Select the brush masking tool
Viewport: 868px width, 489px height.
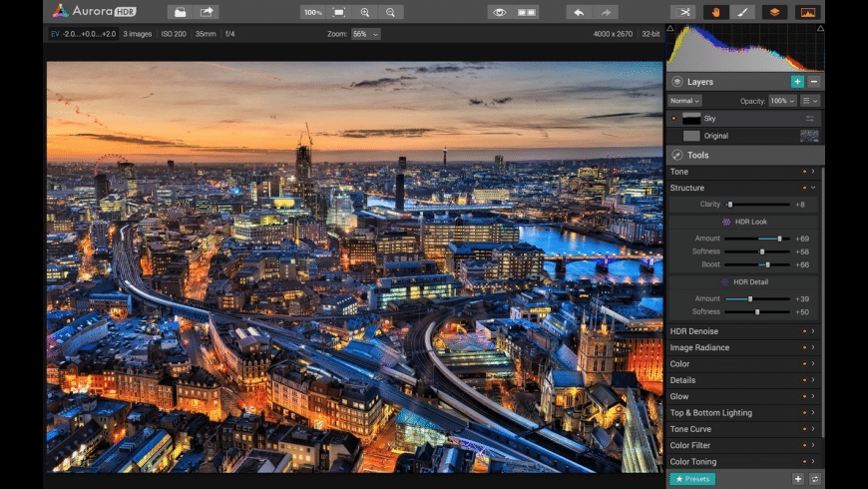click(742, 12)
